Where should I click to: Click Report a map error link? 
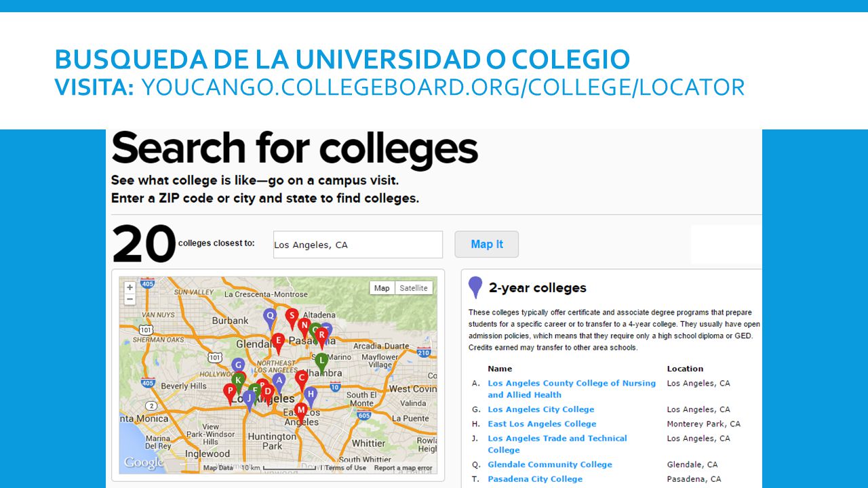click(403, 468)
